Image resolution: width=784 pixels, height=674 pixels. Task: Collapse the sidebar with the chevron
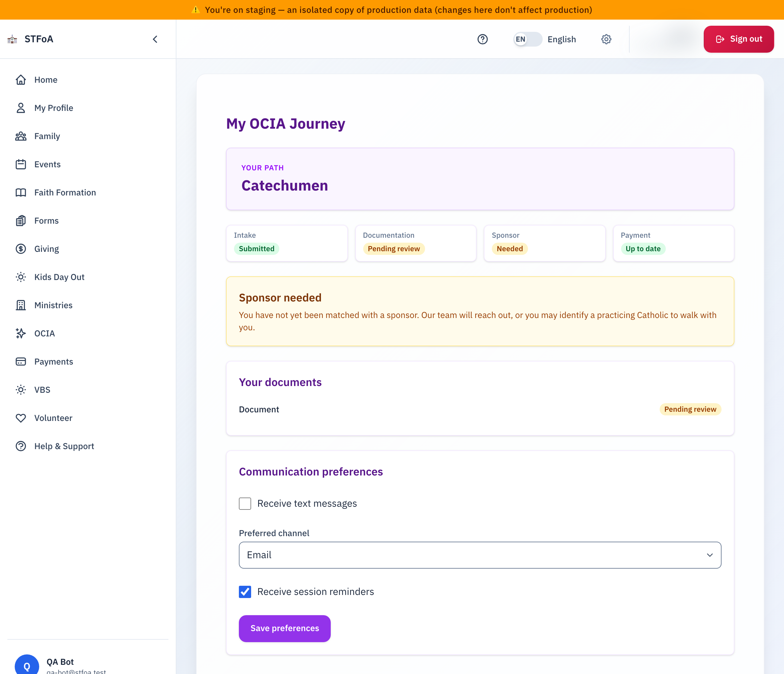coord(155,39)
